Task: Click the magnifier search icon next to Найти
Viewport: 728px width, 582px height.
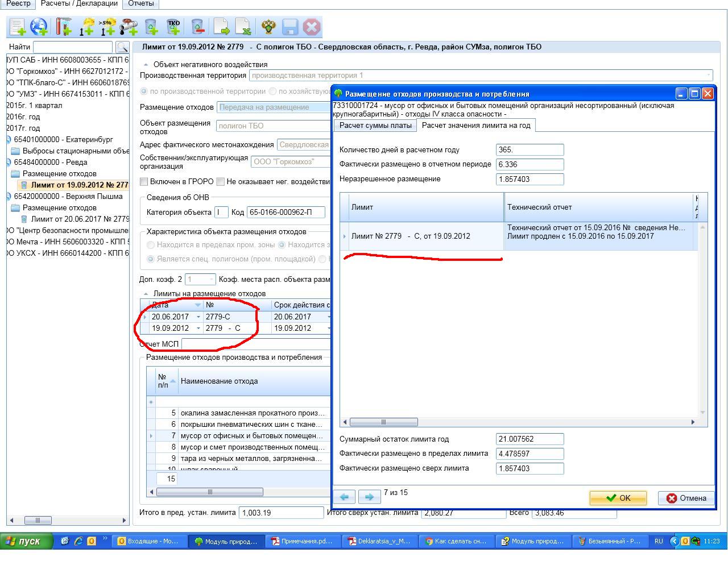Action: (x=122, y=47)
